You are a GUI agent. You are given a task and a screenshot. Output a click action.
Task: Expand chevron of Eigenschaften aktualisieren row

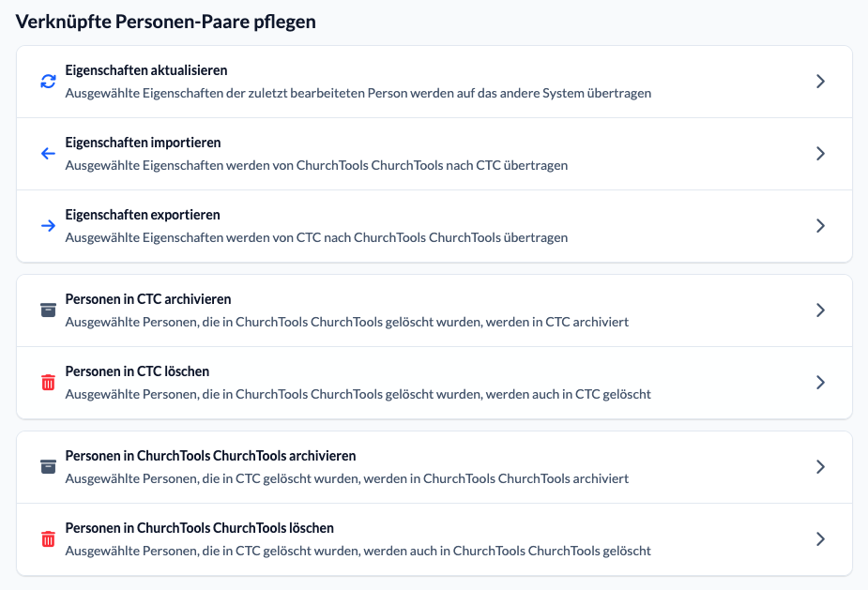[820, 82]
